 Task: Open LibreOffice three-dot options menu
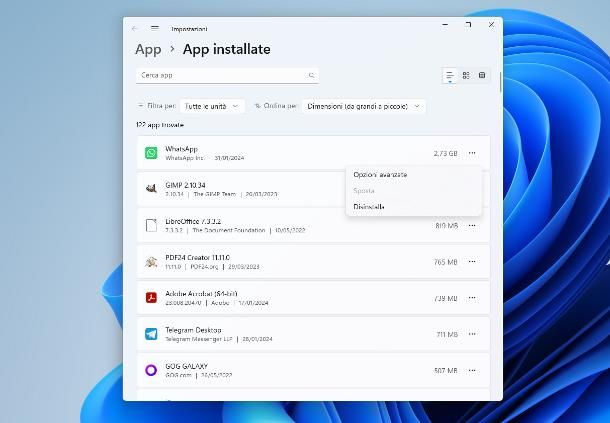(x=472, y=225)
